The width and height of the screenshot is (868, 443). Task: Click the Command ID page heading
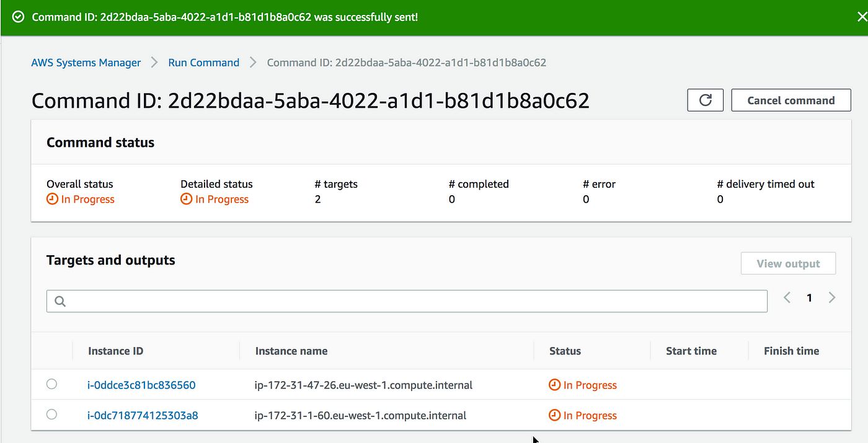coord(311,101)
